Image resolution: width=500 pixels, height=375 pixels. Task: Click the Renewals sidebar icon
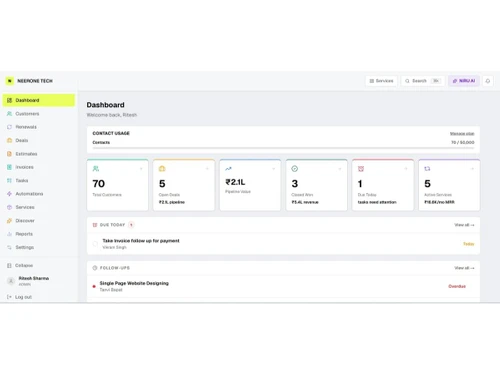[x=9, y=127]
